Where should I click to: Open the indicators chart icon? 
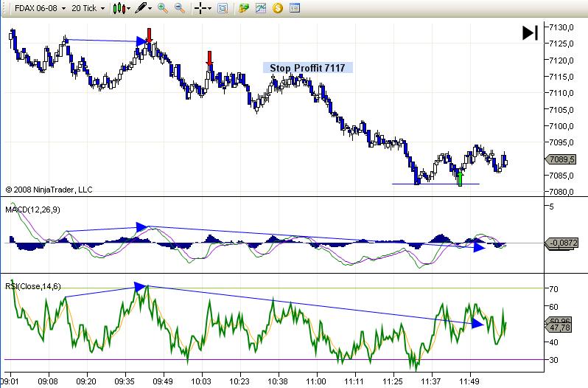(261, 9)
